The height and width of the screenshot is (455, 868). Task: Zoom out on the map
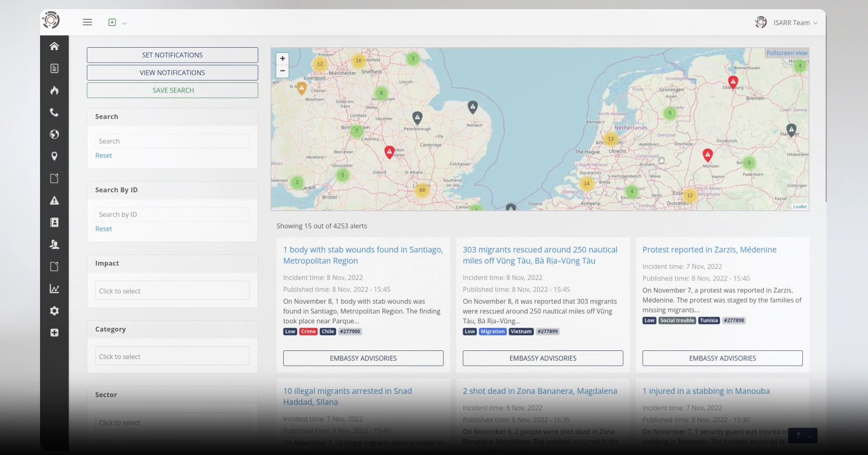click(282, 71)
